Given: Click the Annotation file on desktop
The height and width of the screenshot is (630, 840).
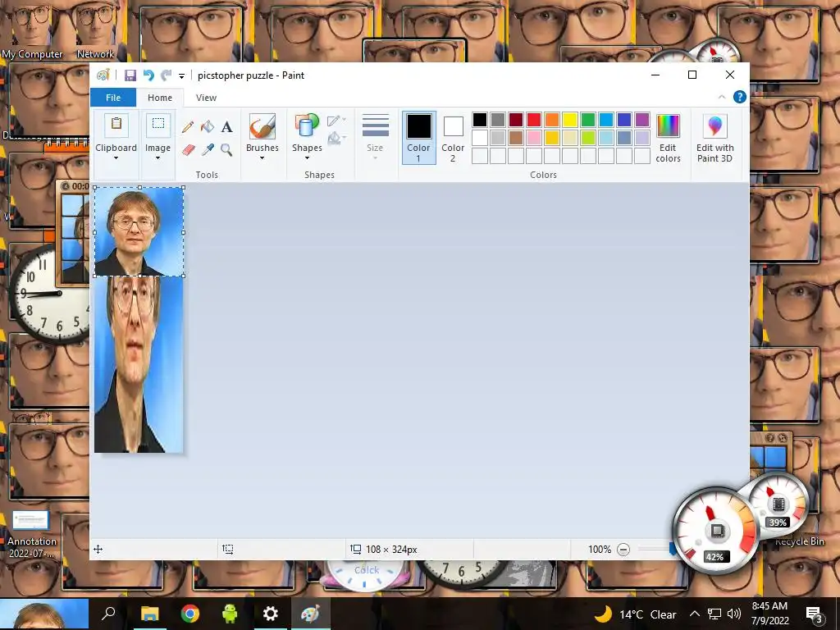Looking at the screenshot, I should click(31, 535).
